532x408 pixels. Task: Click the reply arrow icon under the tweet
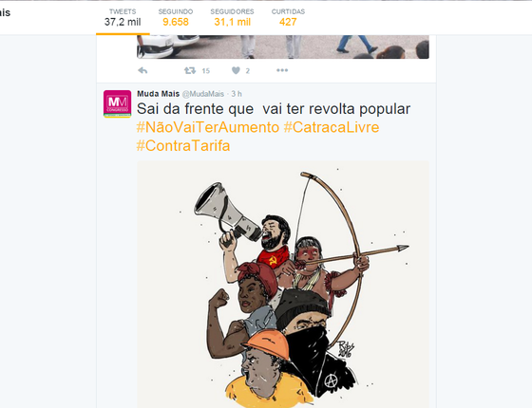(142, 70)
